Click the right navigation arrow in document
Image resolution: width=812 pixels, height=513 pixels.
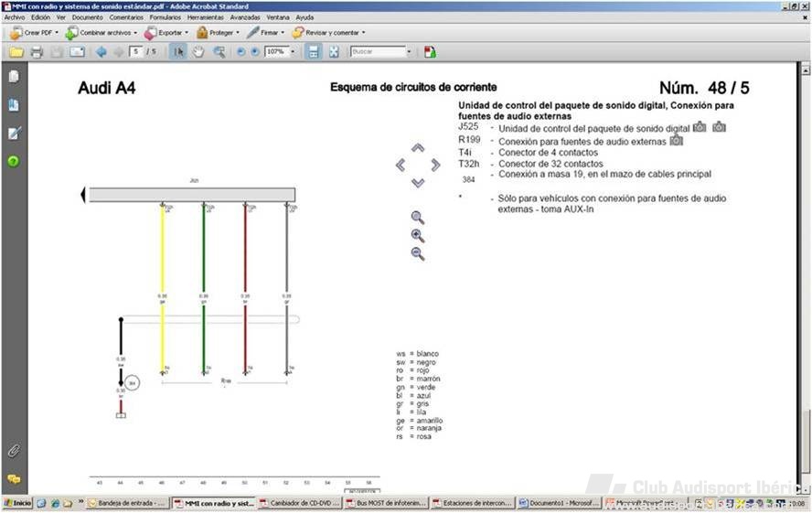[435, 166]
